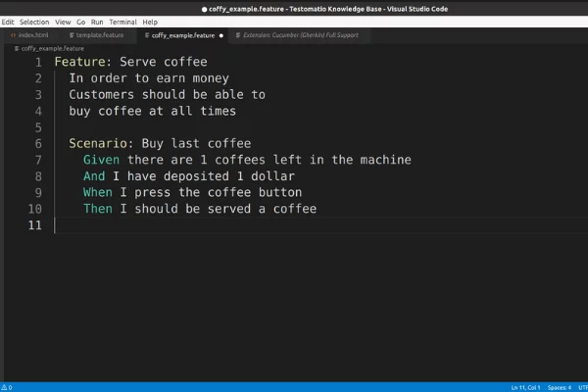Open the Run menu
588x392 pixels.
97,22
